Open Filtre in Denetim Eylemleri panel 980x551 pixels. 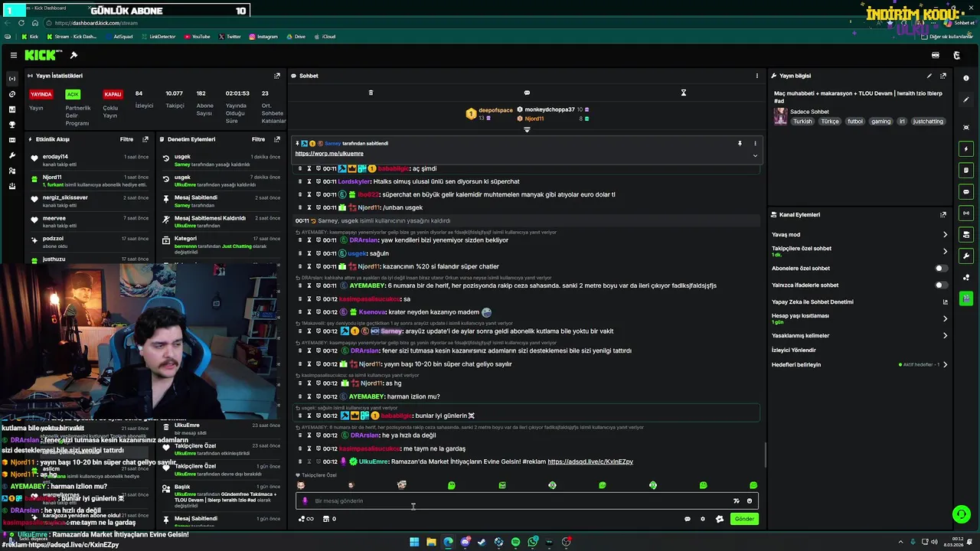(259, 139)
